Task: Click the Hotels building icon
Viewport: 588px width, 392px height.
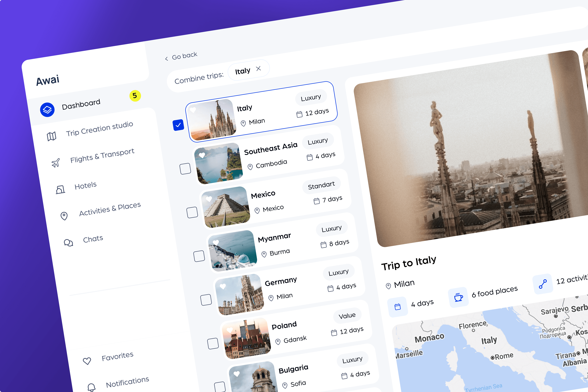Action: (60, 190)
